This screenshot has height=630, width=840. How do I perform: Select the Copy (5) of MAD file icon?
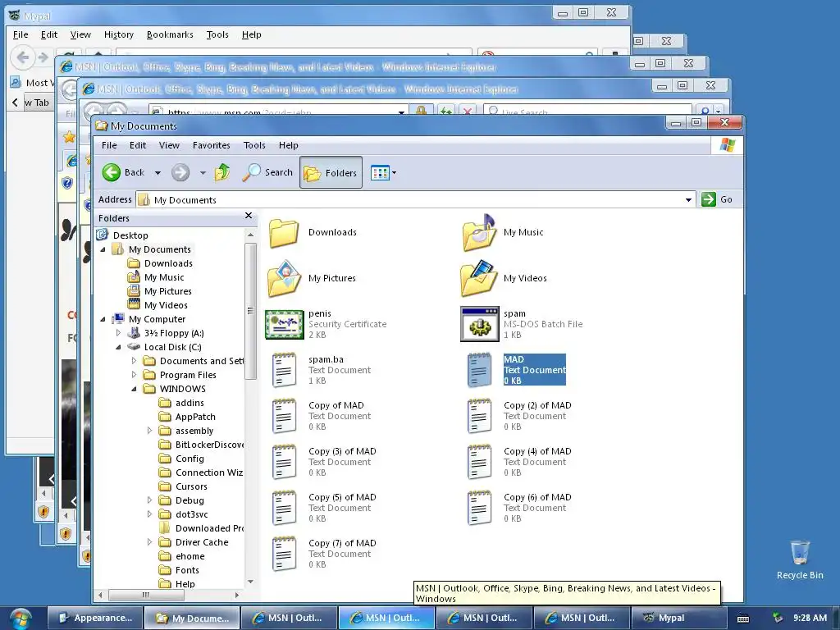[x=284, y=508]
